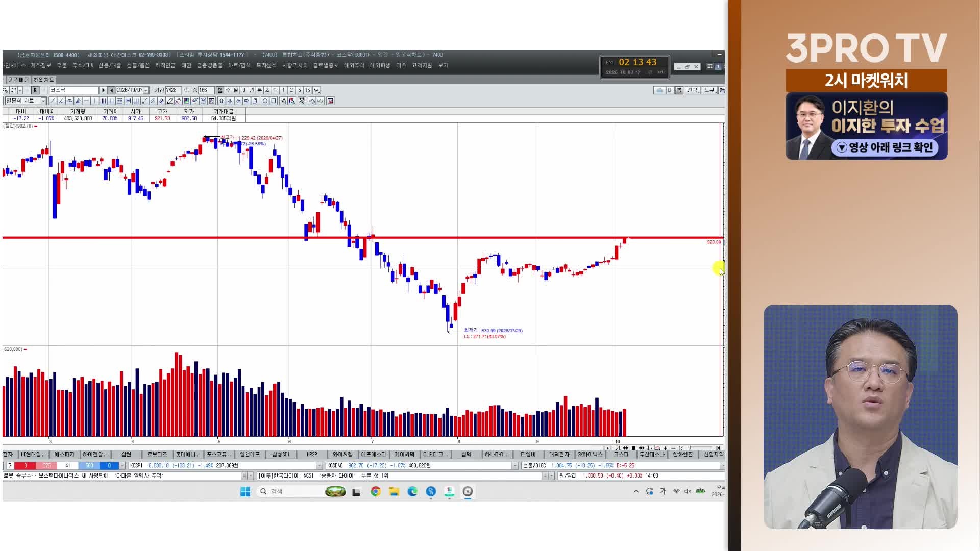Open Chrome from the Windows taskbar
Screen dimensions: 980x551
pyautogui.click(x=376, y=491)
